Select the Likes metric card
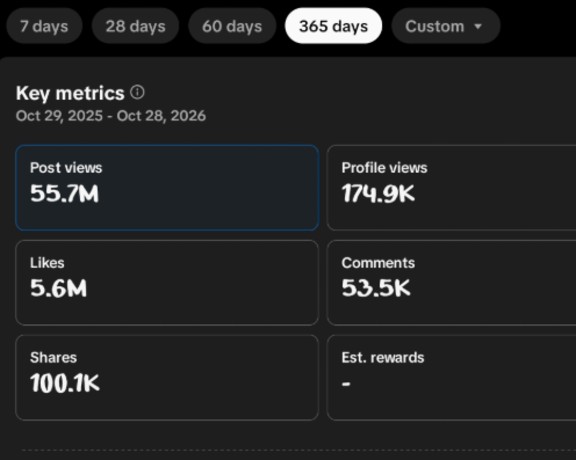This screenshot has width=576, height=460. (167, 283)
